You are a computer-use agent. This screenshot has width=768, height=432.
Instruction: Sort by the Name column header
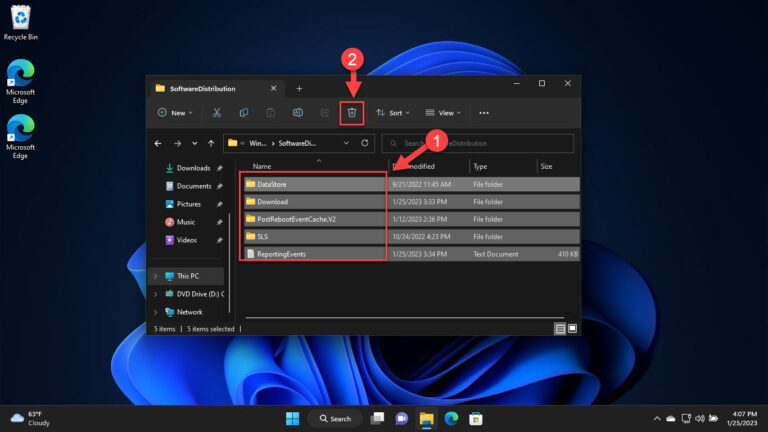pos(262,166)
